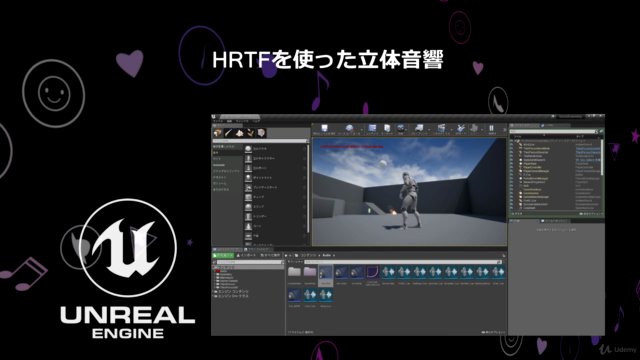Click the Plane icon in Place panel
This screenshot has width=640, height=360.
248,236
